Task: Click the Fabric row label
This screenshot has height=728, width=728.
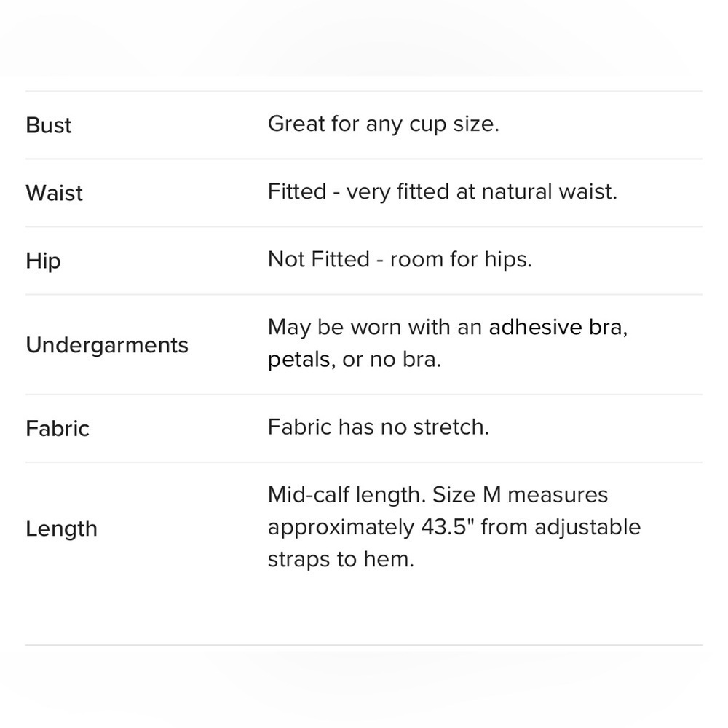Action: point(58,429)
